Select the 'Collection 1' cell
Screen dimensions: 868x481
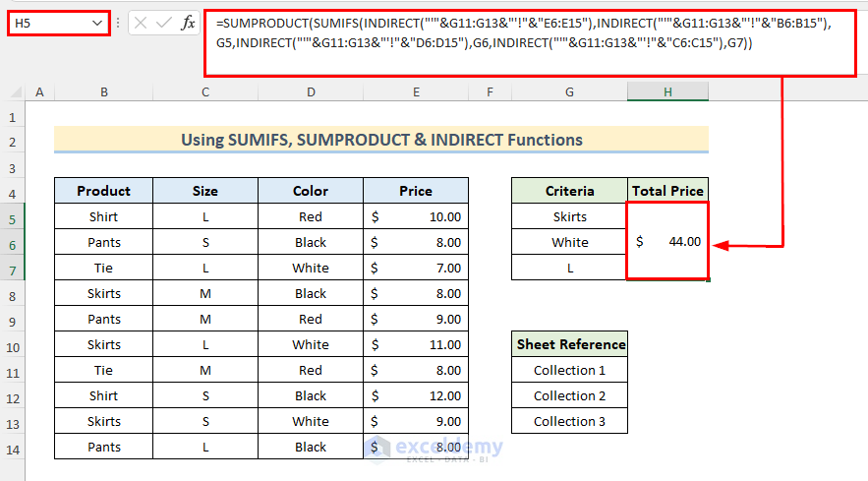point(569,370)
